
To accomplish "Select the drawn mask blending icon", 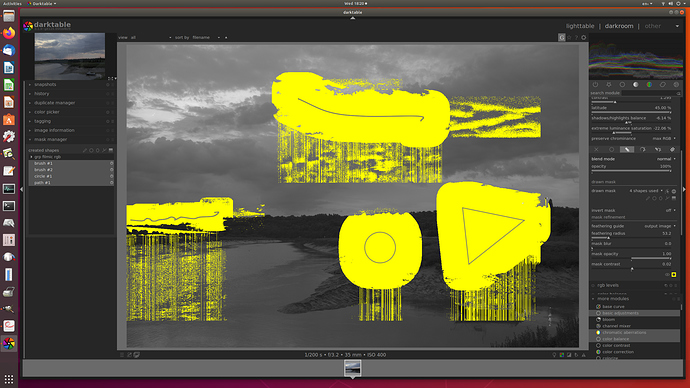I will (627, 150).
